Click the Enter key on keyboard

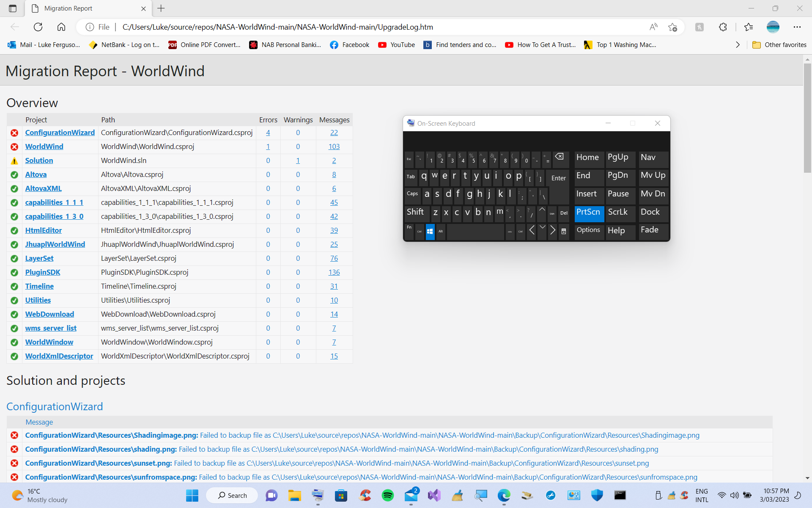[x=558, y=178]
